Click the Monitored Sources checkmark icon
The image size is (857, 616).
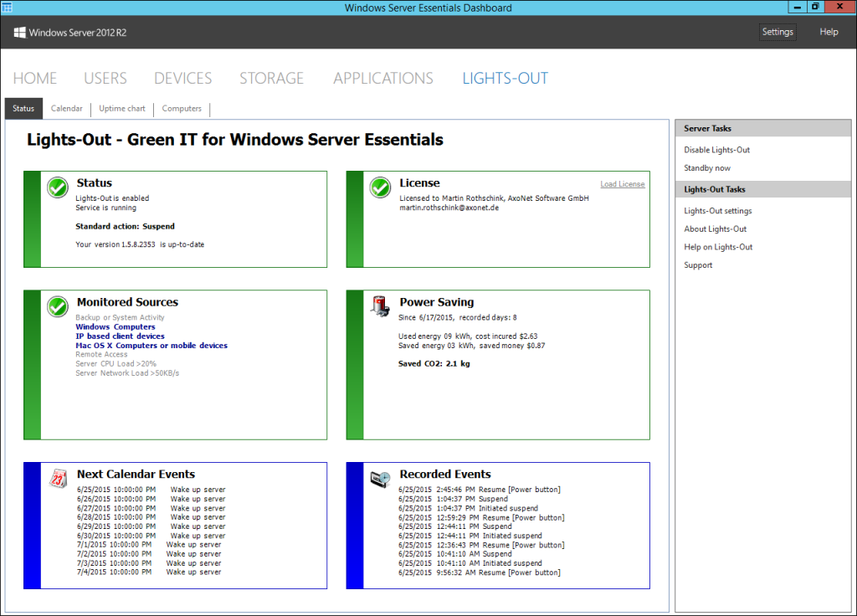[57, 307]
